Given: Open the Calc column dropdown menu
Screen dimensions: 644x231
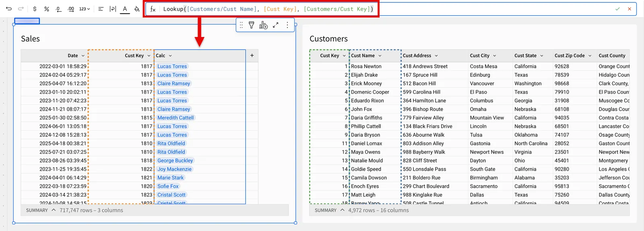Looking at the screenshot, I should click(x=170, y=56).
